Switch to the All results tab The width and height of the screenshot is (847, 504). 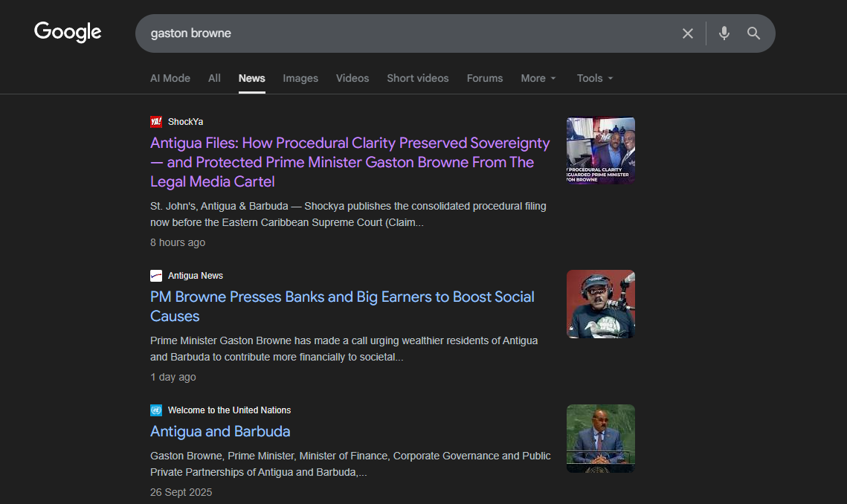pos(214,78)
